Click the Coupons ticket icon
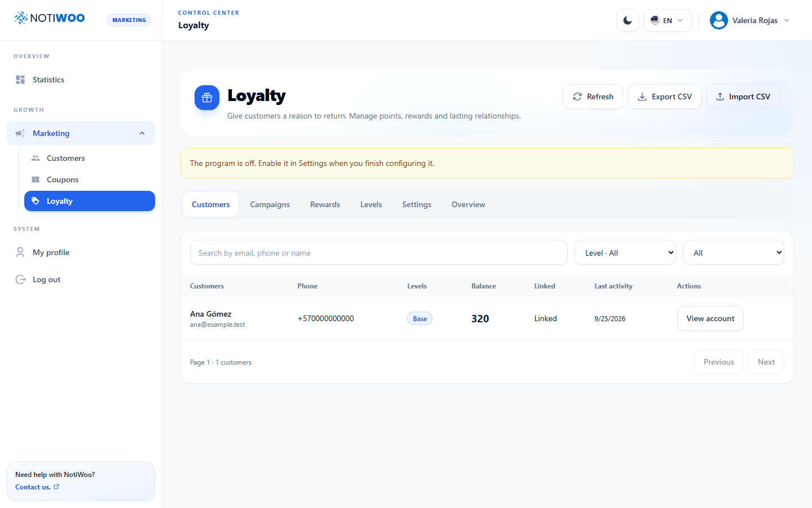 pyautogui.click(x=36, y=179)
